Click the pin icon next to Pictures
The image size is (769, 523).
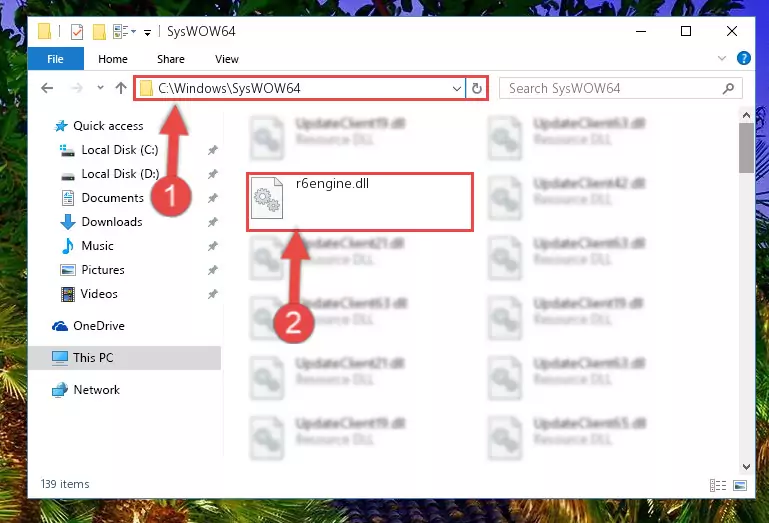(x=212, y=270)
